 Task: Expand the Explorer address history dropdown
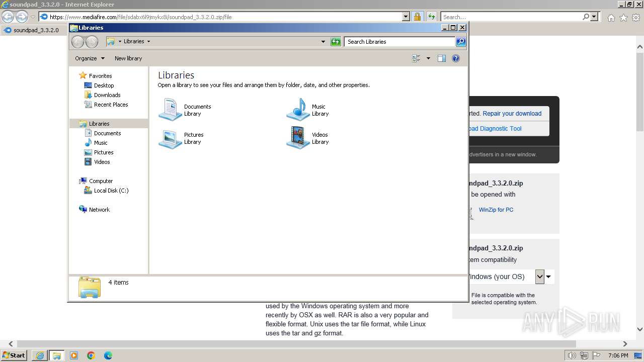point(323,42)
